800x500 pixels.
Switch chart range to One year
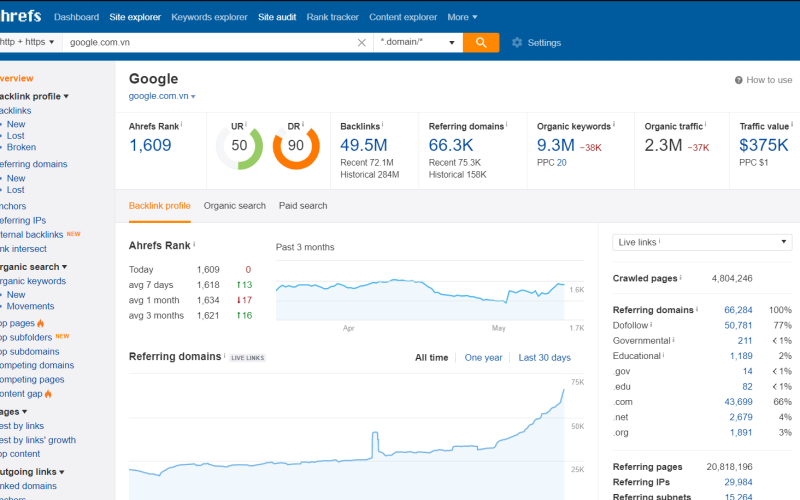click(483, 358)
